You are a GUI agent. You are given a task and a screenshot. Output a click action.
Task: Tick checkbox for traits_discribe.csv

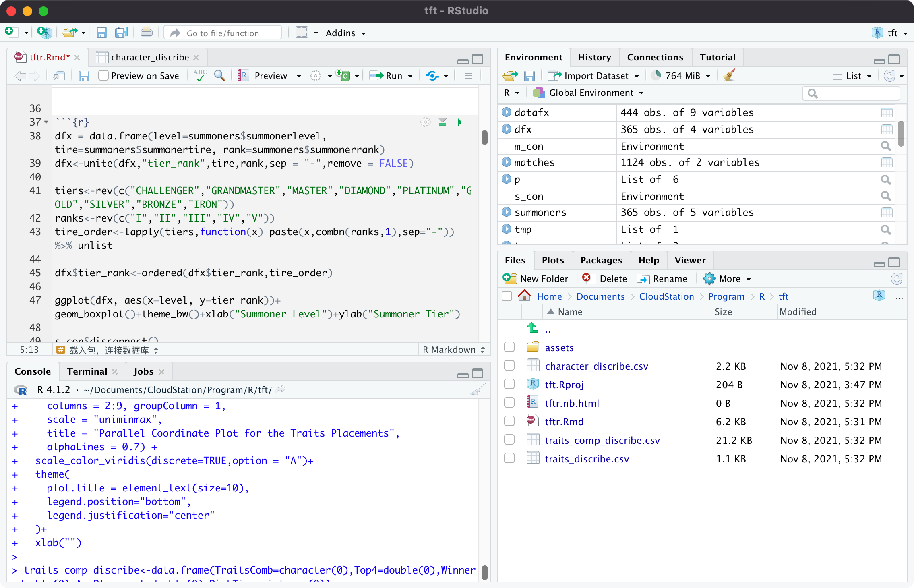(509, 458)
